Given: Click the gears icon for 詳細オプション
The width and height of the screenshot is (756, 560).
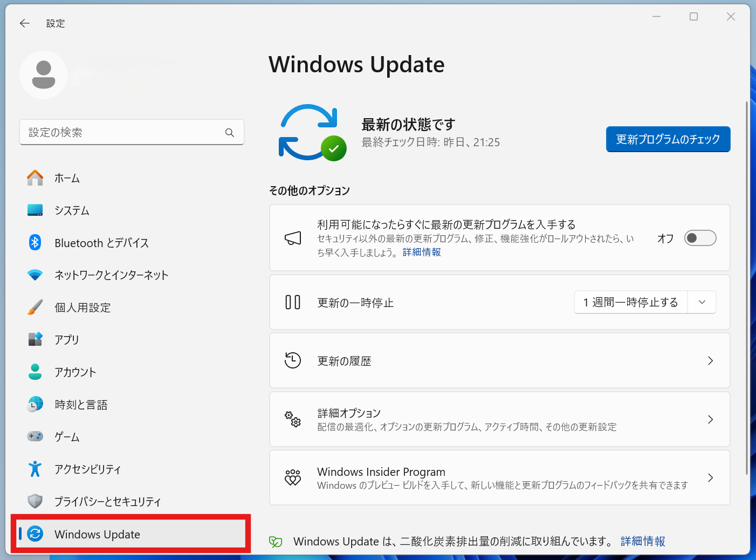Looking at the screenshot, I should pyautogui.click(x=293, y=419).
